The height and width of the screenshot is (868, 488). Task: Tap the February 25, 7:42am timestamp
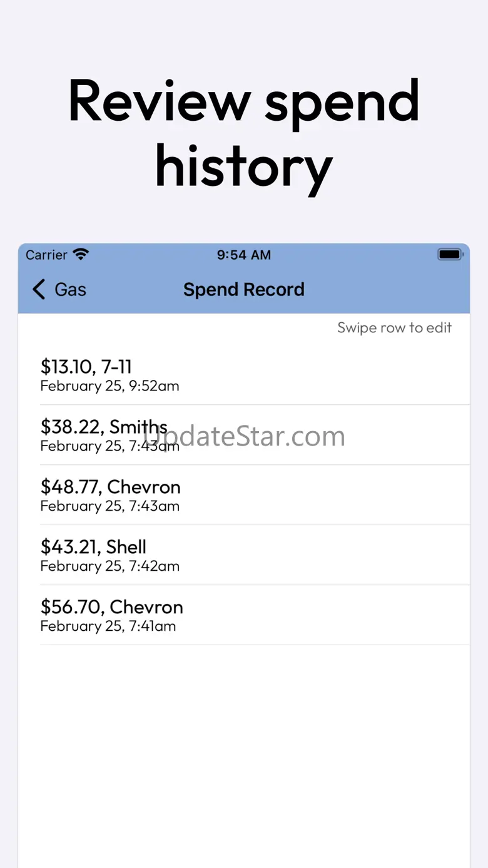(x=109, y=566)
